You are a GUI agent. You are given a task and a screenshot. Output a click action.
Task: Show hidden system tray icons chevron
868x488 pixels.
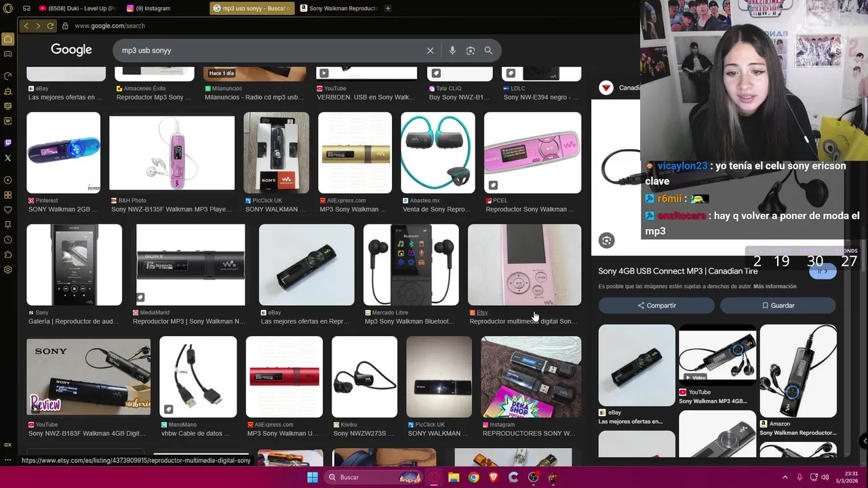785,477
